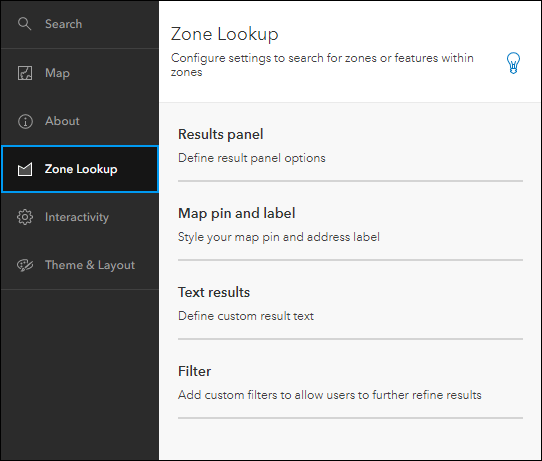Click the Map icon in sidebar
Screen dimensions: 542x461
pos(25,73)
